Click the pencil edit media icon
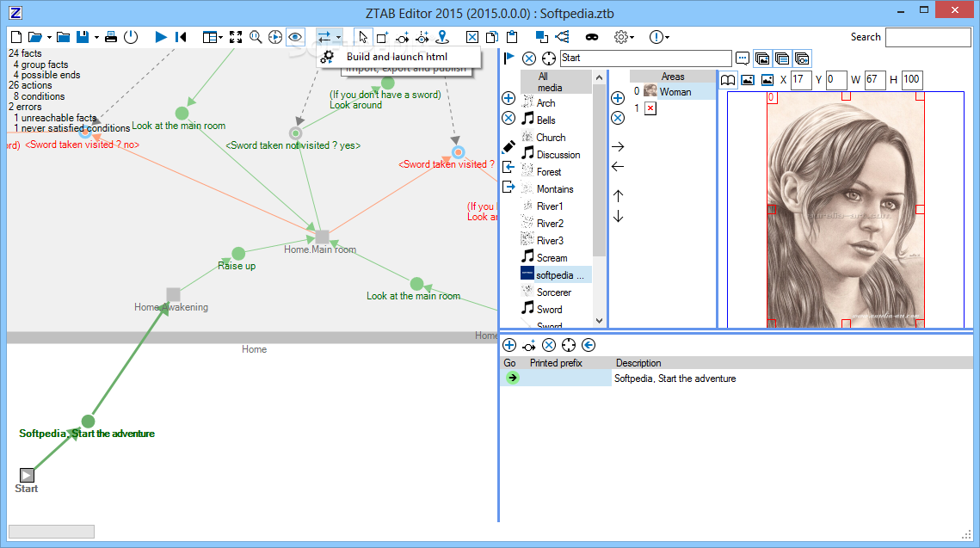The height and width of the screenshot is (548, 980). coord(508,147)
